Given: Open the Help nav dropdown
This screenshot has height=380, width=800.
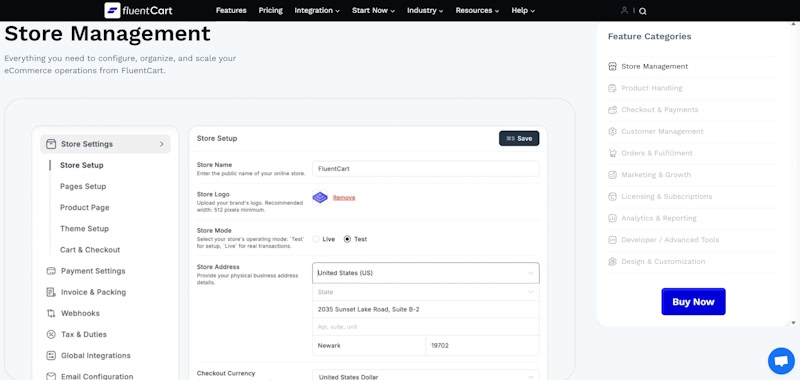Looking at the screenshot, I should pos(523,10).
